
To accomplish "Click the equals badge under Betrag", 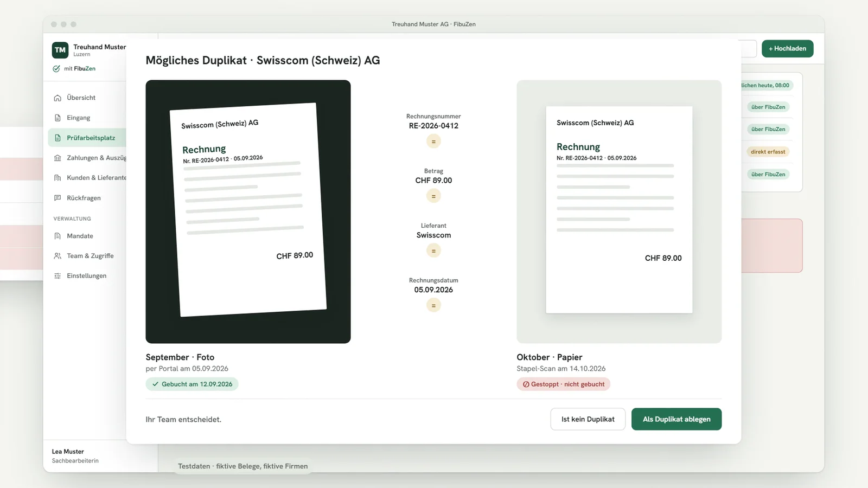I will (433, 196).
